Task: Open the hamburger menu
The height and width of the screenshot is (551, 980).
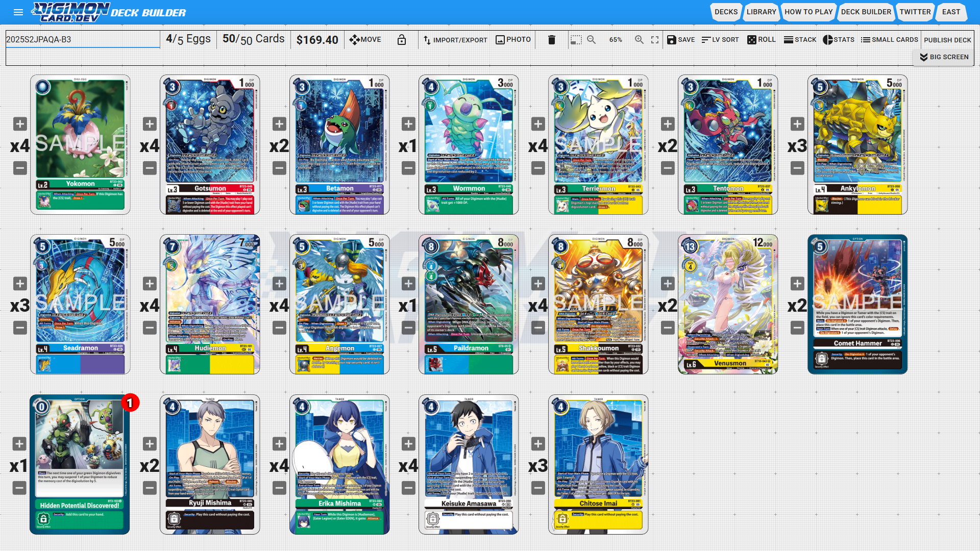Action: (x=18, y=12)
